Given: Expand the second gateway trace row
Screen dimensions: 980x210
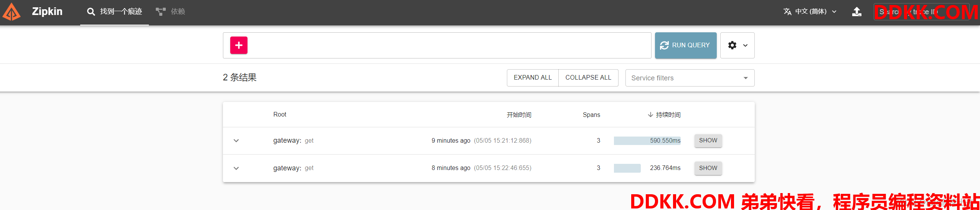Looking at the screenshot, I should point(236,168).
